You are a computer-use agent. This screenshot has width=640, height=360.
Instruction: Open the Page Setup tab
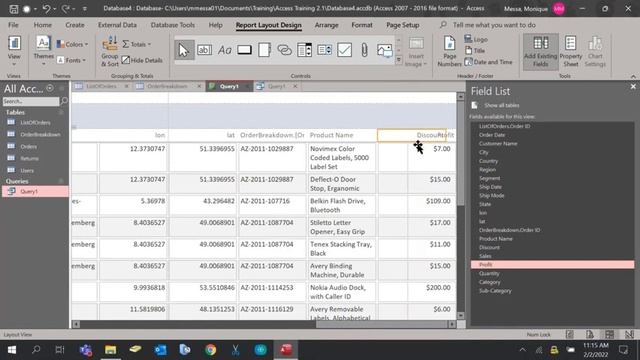tap(402, 25)
